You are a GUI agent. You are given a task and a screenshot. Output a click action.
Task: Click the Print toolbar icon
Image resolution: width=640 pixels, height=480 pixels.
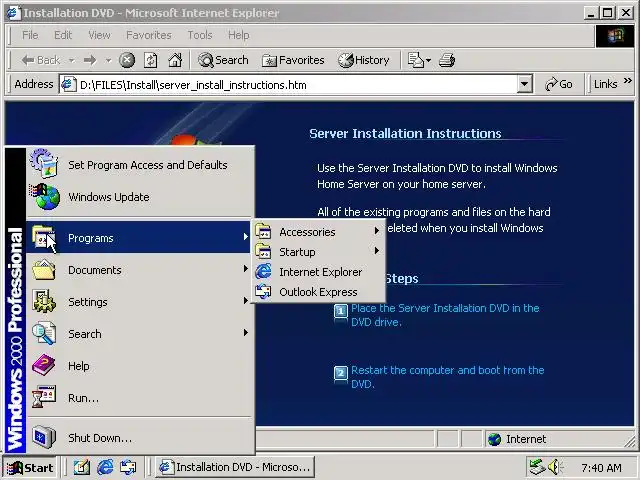(x=447, y=60)
